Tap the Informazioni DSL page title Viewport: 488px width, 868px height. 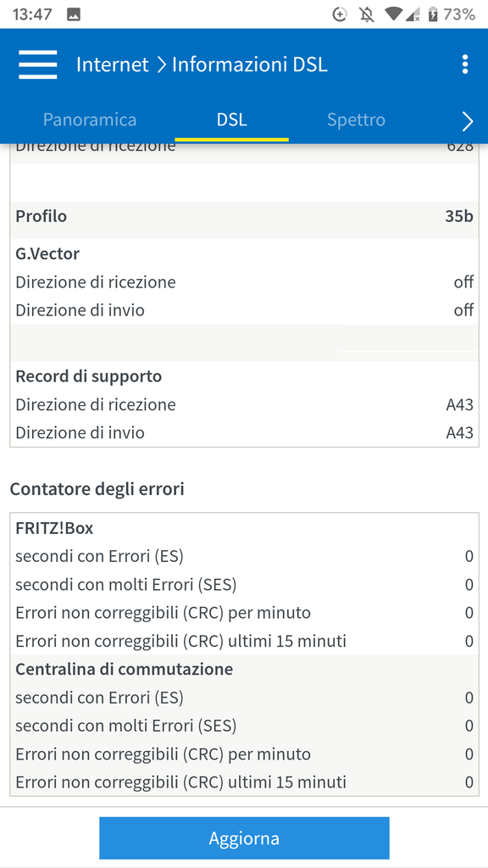[x=250, y=64]
